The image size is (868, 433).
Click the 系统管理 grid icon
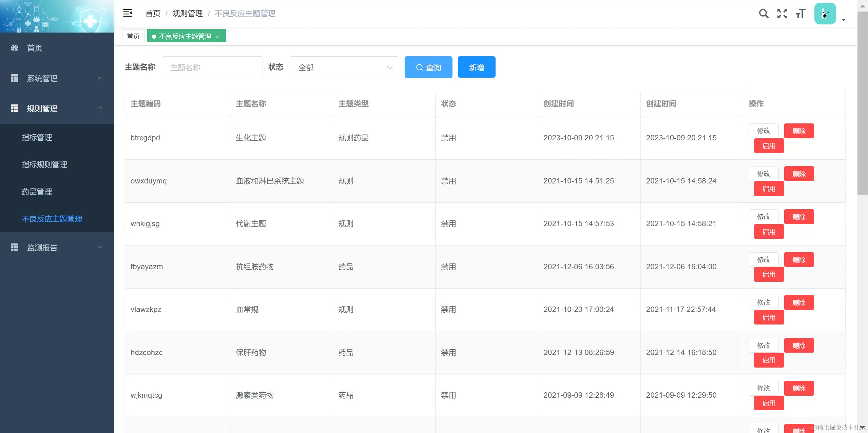point(14,78)
